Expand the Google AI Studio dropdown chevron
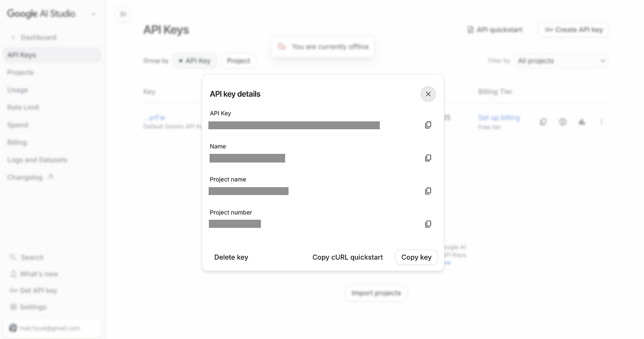Image resolution: width=644 pixels, height=339 pixels. (94, 14)
